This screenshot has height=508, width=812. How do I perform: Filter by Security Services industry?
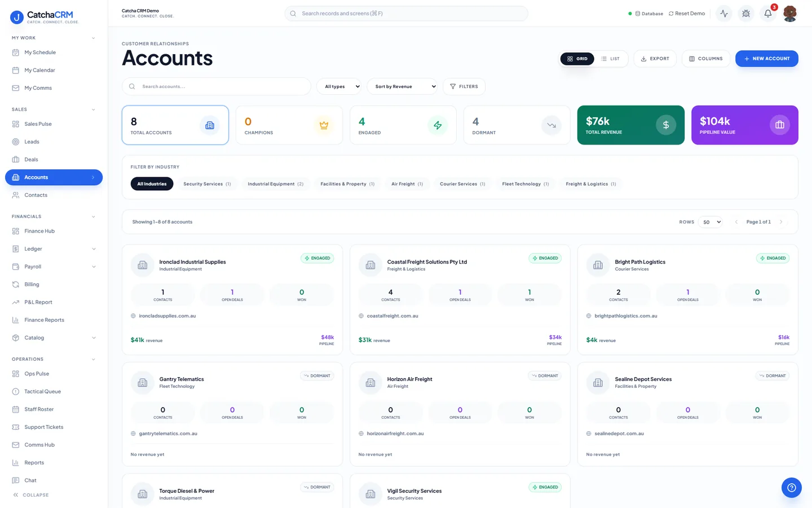(x=207, y=184)
